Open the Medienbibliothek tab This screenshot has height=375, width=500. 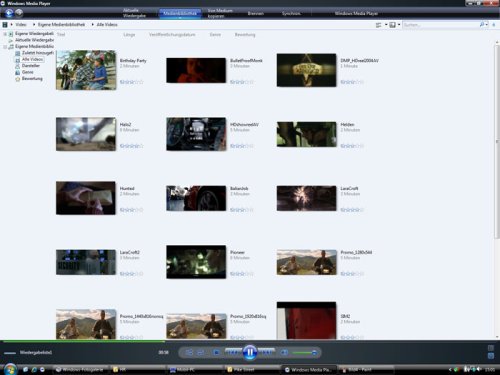point(180,13)
